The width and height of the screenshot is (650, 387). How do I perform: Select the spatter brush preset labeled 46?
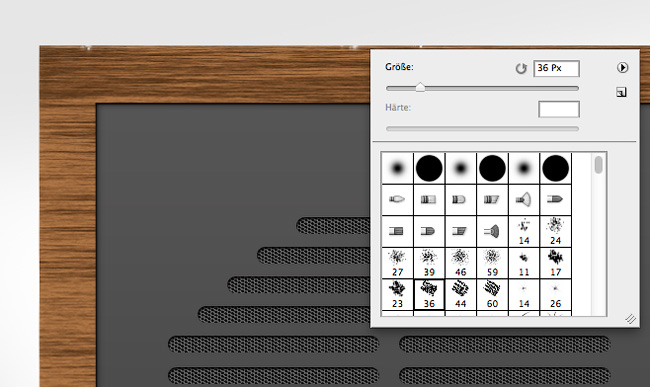[461, 263]
